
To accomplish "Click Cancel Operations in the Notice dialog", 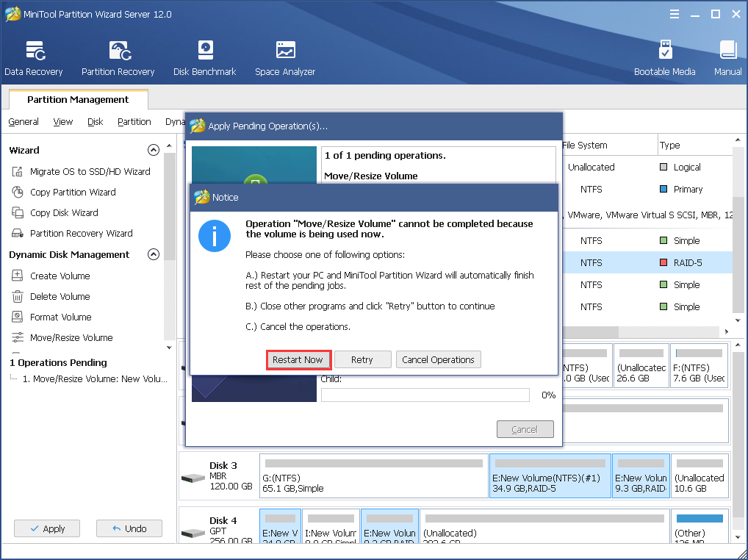I will (x=438, y=359).
